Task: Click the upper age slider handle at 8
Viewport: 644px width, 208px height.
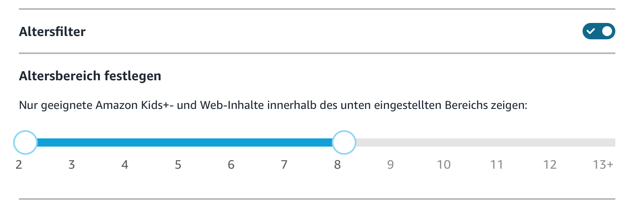Action: [x=344, y=142]
